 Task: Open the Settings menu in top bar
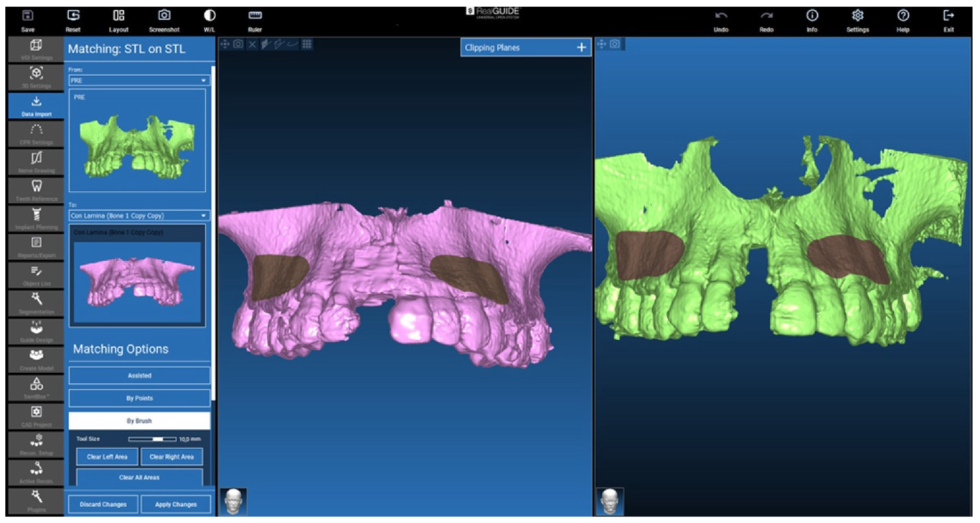(857, 19)
